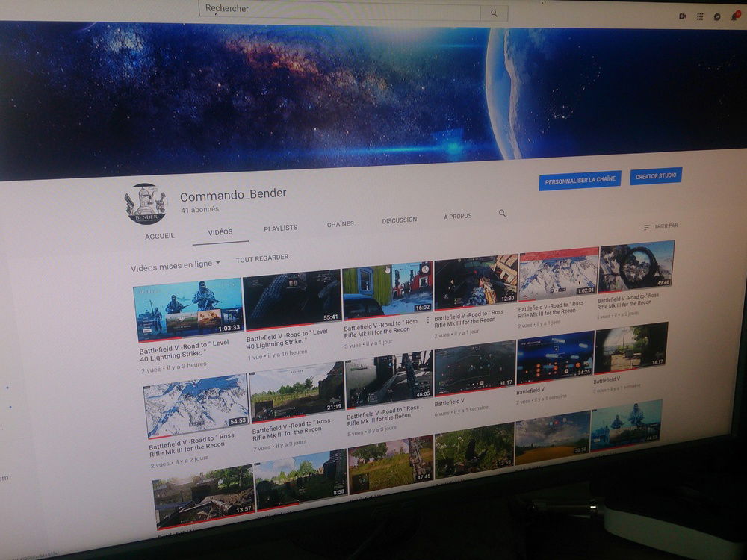The height and width of the screenshot is (560, 747).
Task: Click the Commando_Bender channel avatar
Action: (x=146, y=204)
